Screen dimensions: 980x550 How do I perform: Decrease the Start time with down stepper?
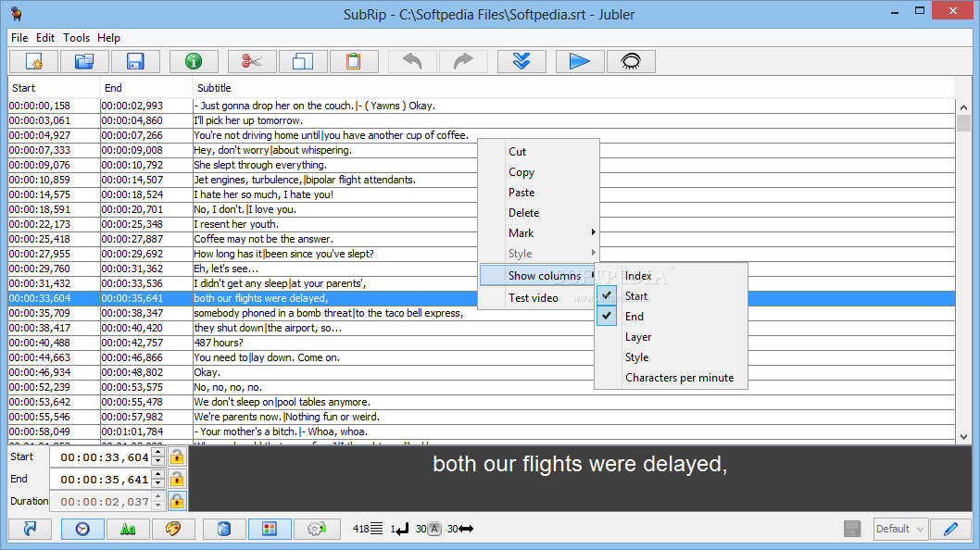pos(158,462)
